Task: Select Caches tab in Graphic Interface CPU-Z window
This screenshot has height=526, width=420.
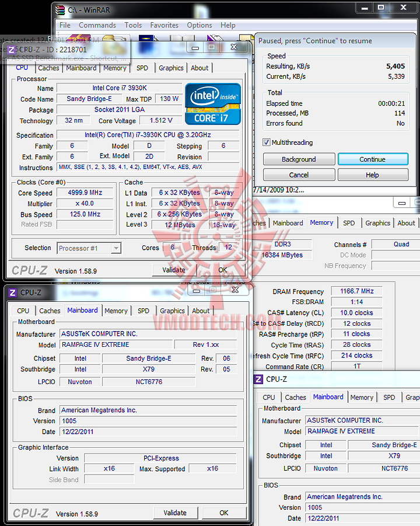Action: [x=50, y=311]
